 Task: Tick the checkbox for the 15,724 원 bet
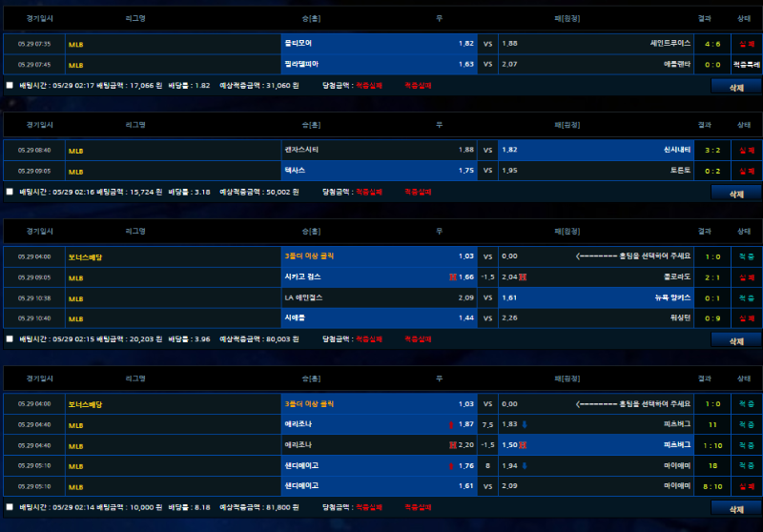pos(10,192)
